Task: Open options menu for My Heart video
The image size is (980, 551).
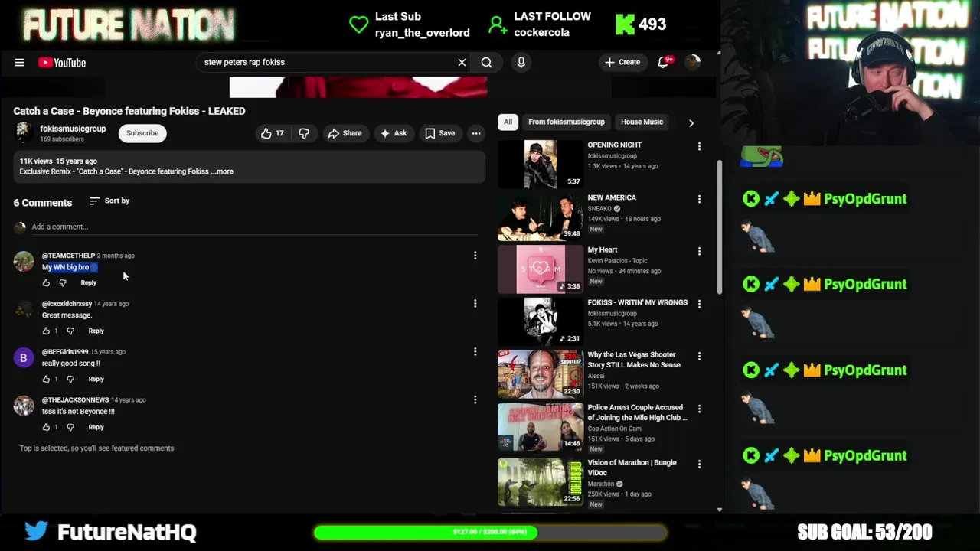Action: click(x=699, y=251)
